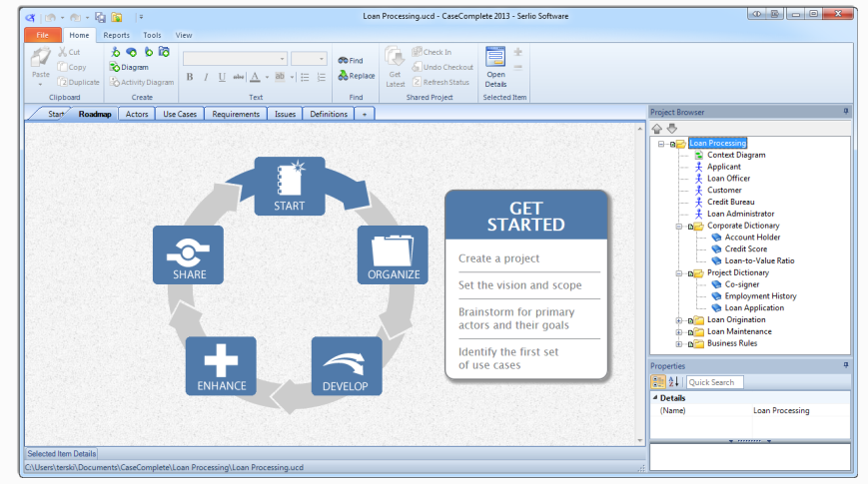Switch to the Use Cases tab
This screenshot has width=868, height=484.
click(x=180, y=115)
